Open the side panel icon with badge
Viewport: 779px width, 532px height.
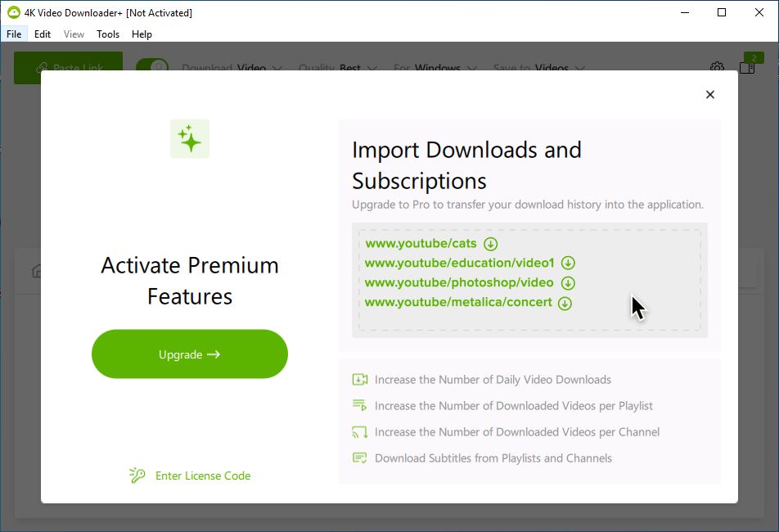click(747, 66)
